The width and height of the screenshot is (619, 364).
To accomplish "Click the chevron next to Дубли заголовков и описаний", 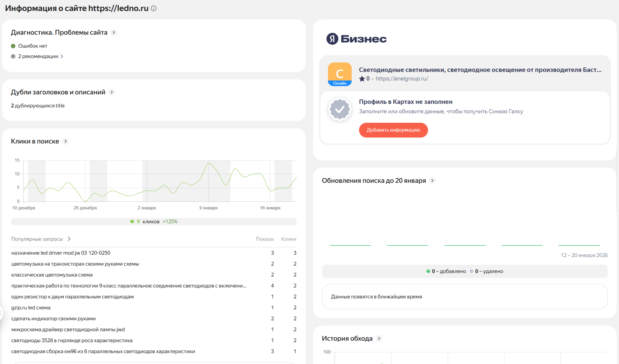I will click(x=112, y=92).
